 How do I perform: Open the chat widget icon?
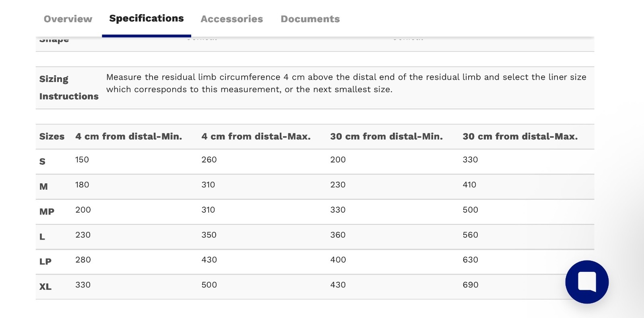click(x=587, y=282)
